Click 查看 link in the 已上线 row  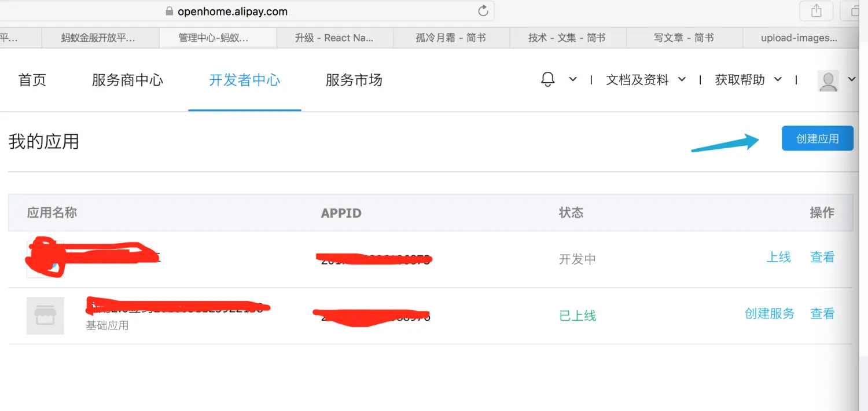click(822, 314)
